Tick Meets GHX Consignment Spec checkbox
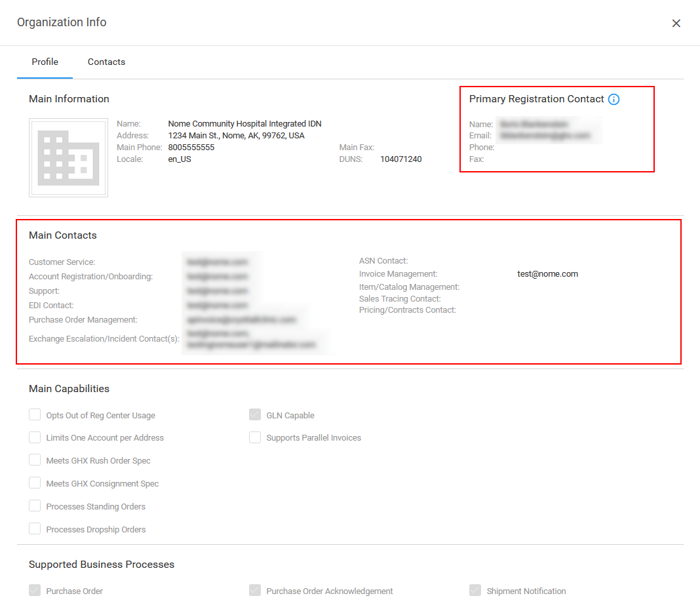Viewport: 700px width, 598px height. tap(35, 483)
